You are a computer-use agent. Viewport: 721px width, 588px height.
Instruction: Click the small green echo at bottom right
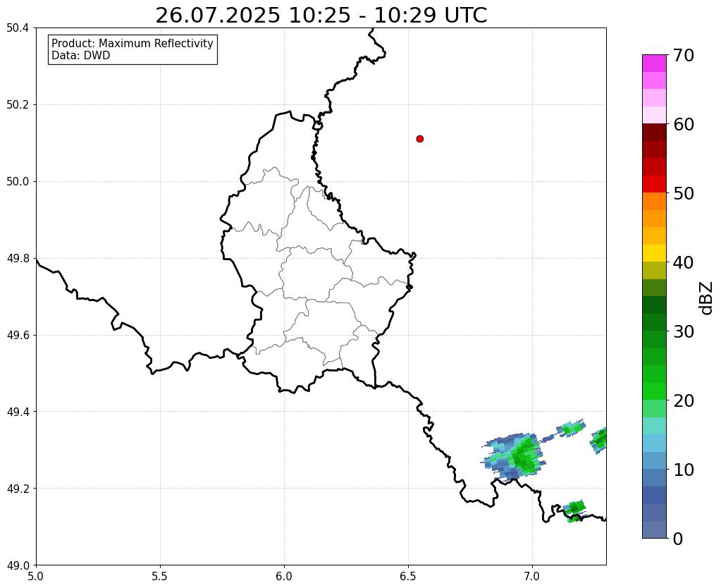point(574,510)
